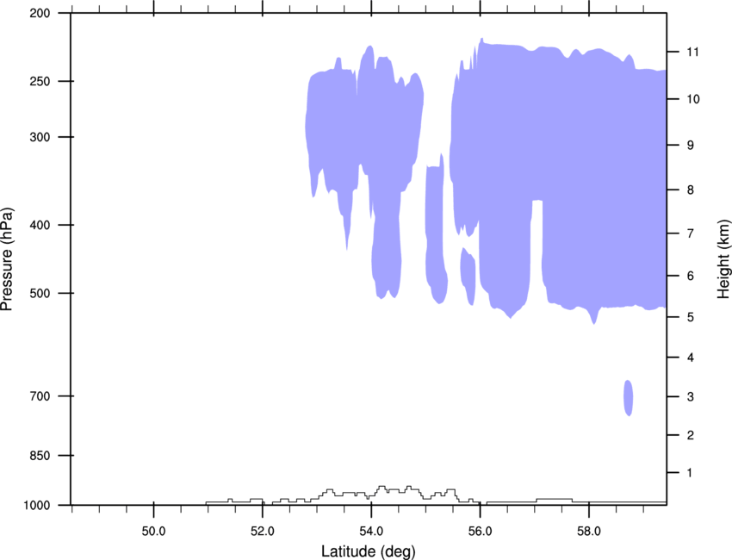Image resolution: width=732 pixels, height=560 pixels.
Task: Click the 8 km height label
Action: [x=691, y=190]
